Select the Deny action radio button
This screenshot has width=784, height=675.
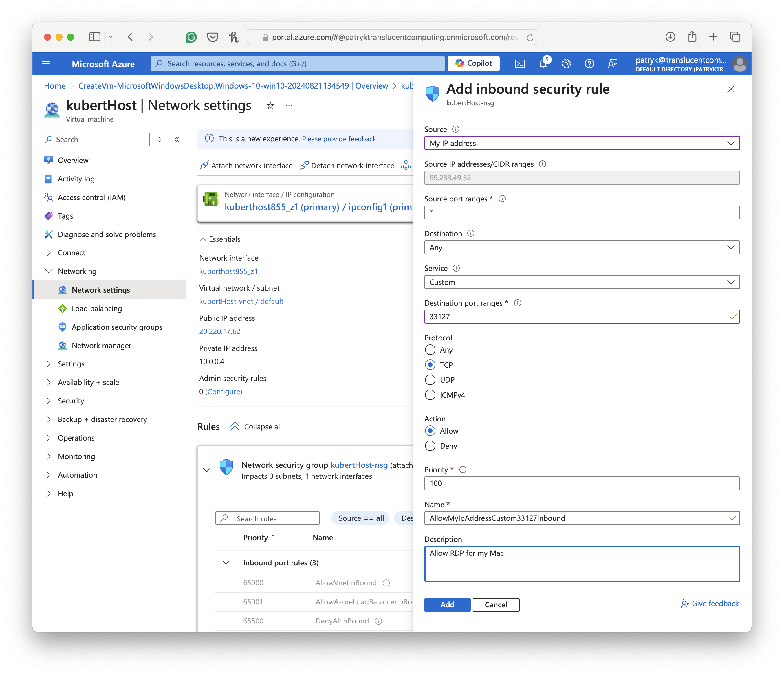[430, 446]
